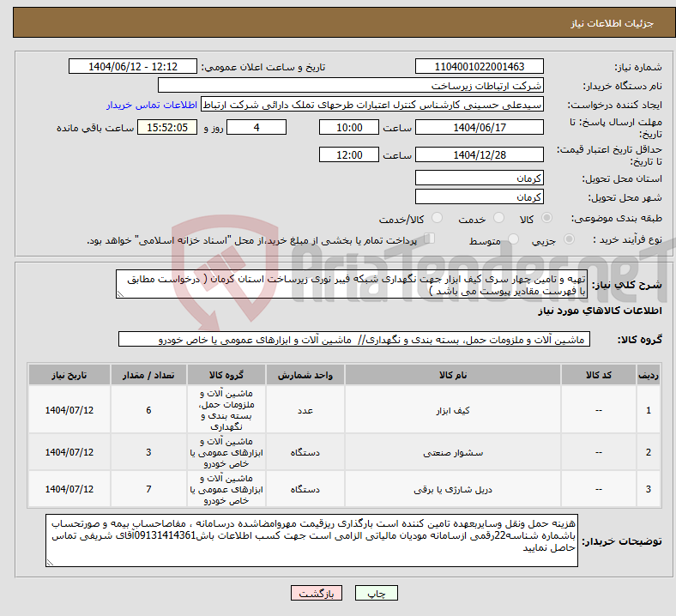Click quantity 7 in دریل row
The height and width of the screenshot is (616, 676).
tap(148, 489)
